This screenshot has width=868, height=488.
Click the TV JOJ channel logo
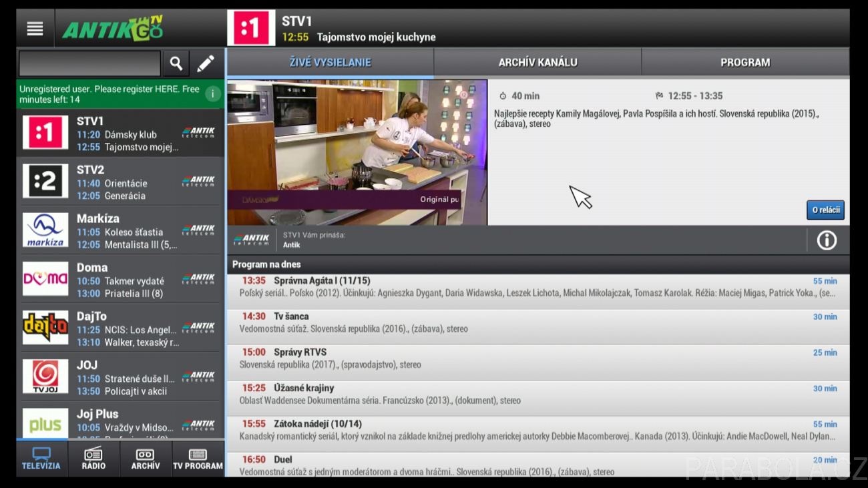pyautogui.click(x=45, y=376)
